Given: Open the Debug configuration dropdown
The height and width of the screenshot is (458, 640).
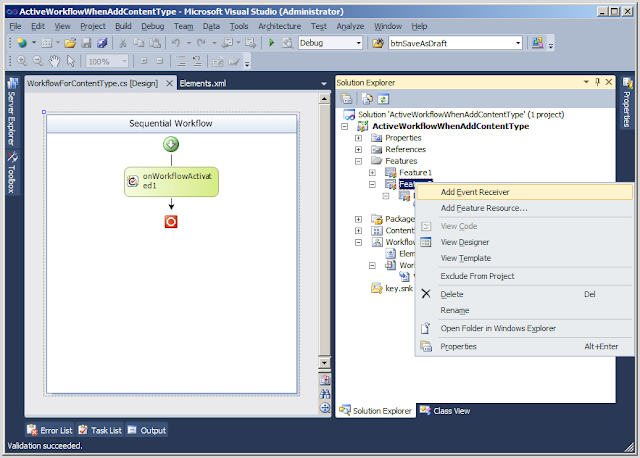Looking at the screenshot, I should click(x=358, y=43).
